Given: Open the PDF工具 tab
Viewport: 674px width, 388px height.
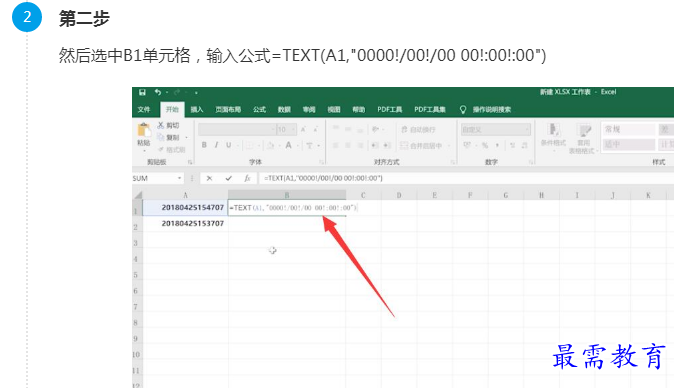Looking at the screenshot, I should (x=389, y=110).
